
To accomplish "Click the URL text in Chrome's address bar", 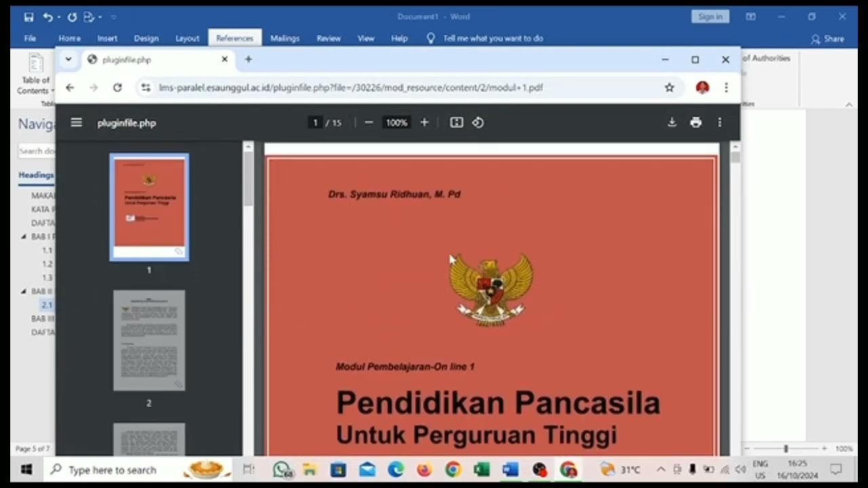I will (x=351, y=87).
